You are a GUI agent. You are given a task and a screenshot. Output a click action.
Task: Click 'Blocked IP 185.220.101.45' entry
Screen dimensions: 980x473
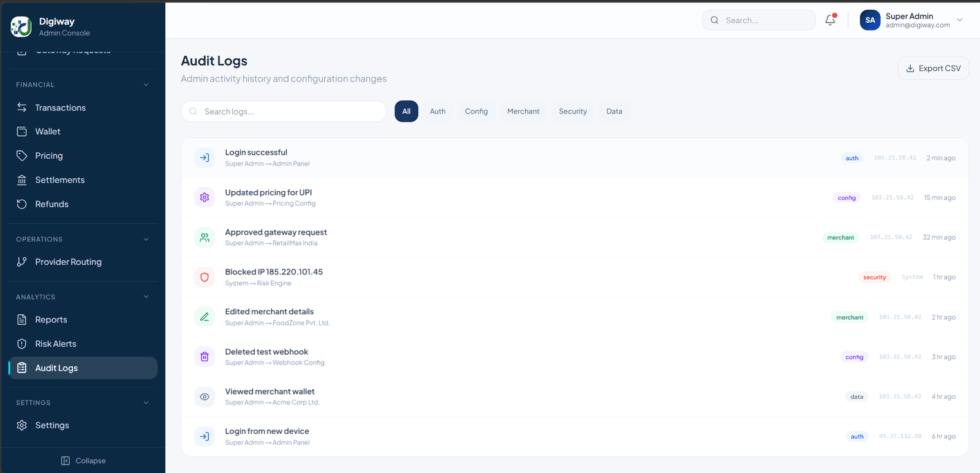pos(274,272)
